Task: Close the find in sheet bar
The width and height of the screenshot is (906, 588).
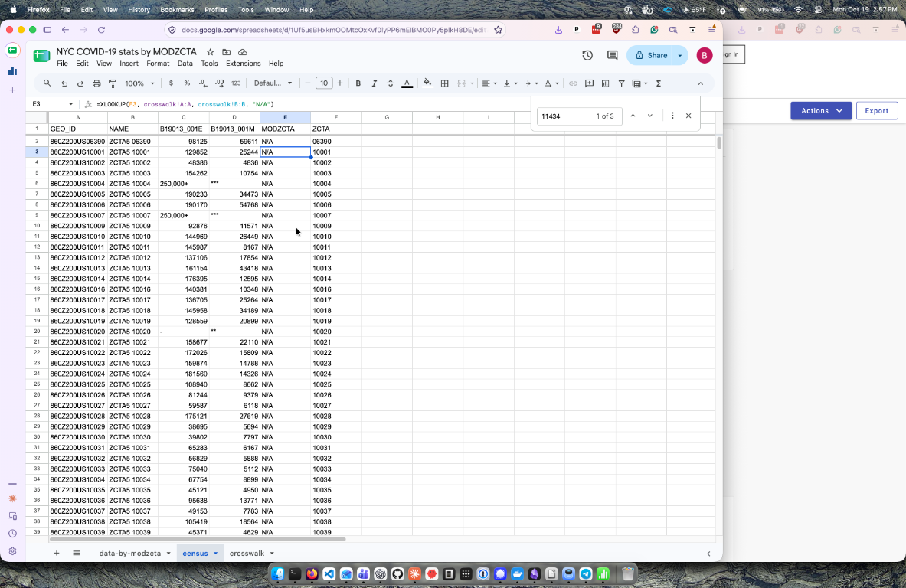Action: [688, 116]
